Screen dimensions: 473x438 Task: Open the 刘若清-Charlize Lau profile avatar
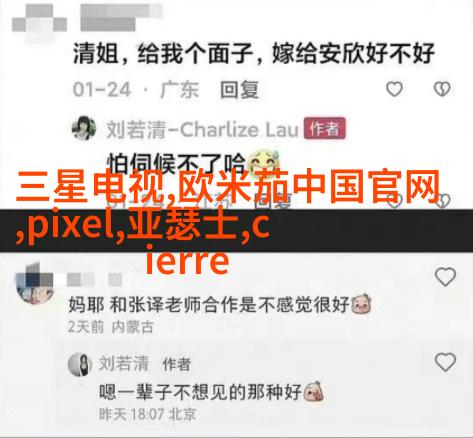(84, 128)
